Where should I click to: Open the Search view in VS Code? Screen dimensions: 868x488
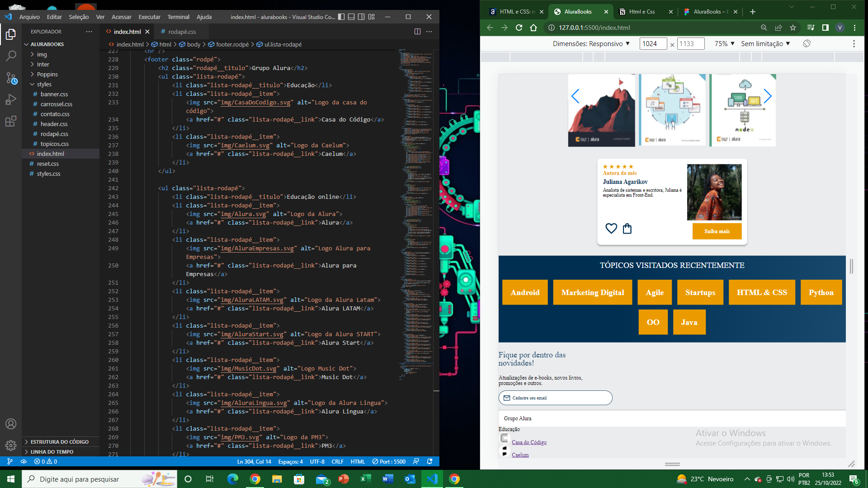coord(11,56)
